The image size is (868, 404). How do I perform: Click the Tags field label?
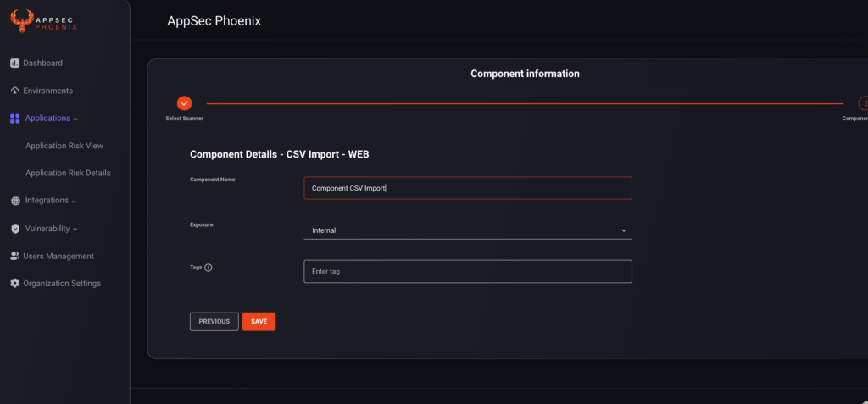point(196,268)
